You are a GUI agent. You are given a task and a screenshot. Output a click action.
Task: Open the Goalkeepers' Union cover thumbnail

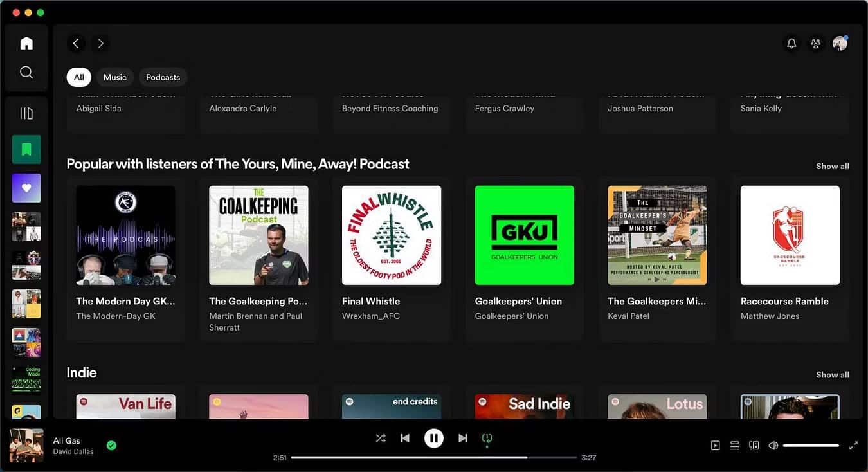point(524,235)
